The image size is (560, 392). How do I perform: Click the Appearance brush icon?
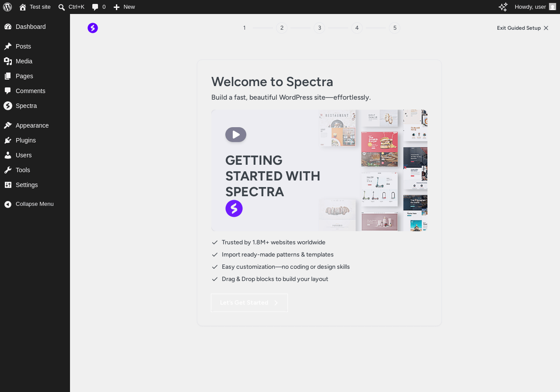tap(8, 125)
